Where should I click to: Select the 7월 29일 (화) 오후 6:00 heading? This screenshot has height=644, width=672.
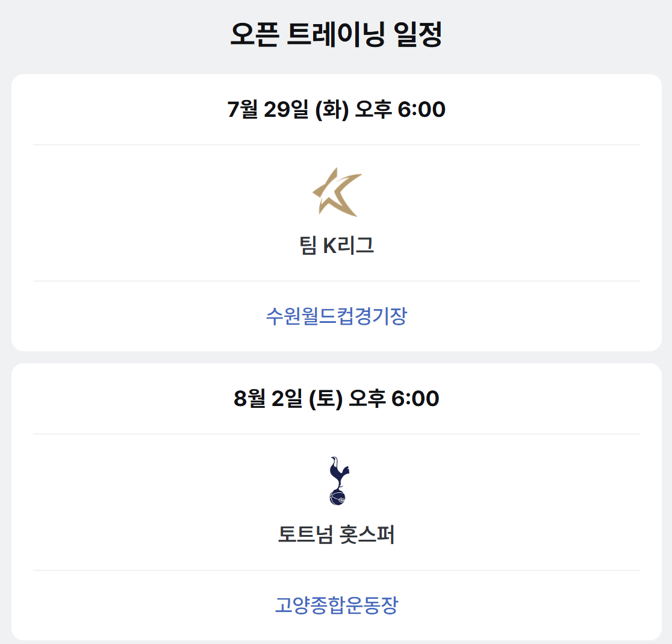click(336, 110)
